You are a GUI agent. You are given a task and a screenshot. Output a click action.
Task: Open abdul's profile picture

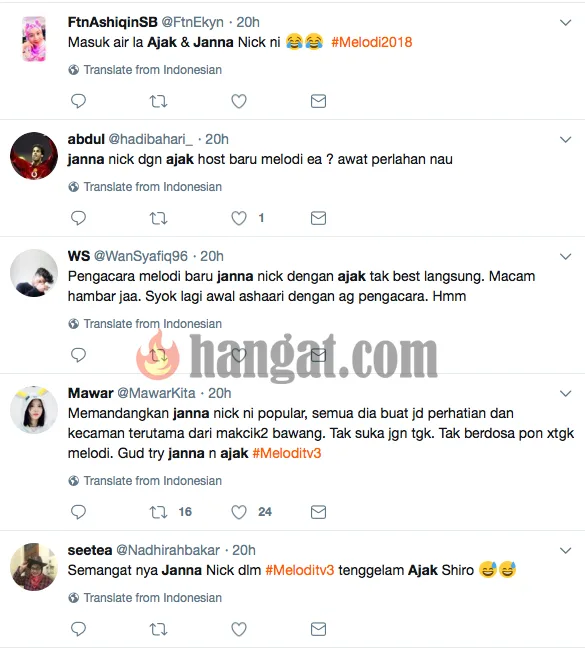(x=34, y=156)
